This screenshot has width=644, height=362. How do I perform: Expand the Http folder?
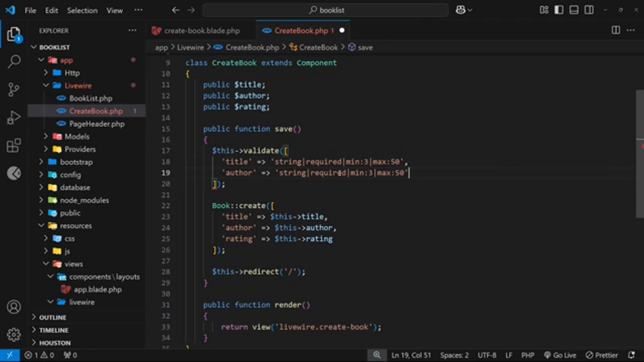tap(72, 73)
